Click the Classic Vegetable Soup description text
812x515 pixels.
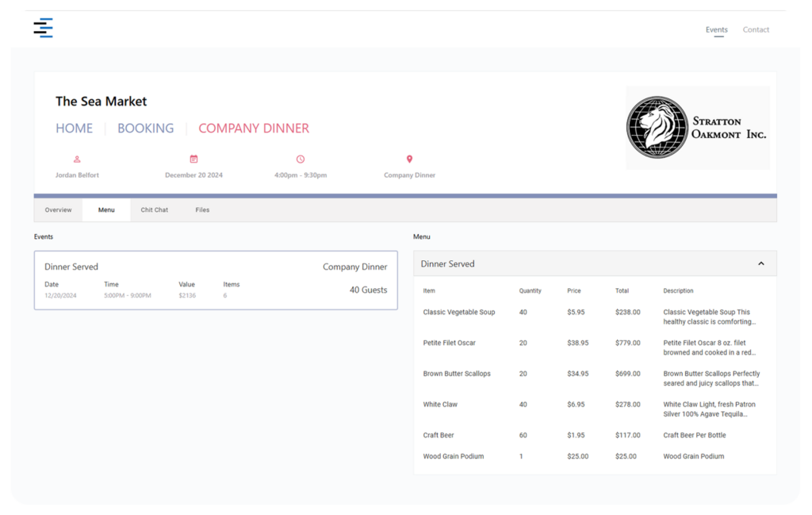[710, 317]
